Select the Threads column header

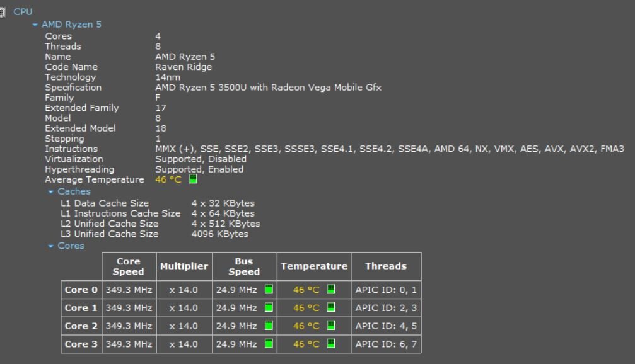click(386, 266)
